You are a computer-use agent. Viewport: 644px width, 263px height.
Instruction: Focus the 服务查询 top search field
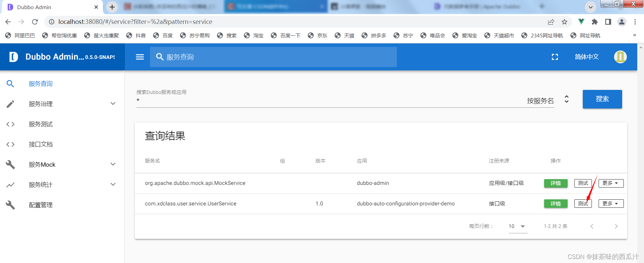tap(273, 57)
